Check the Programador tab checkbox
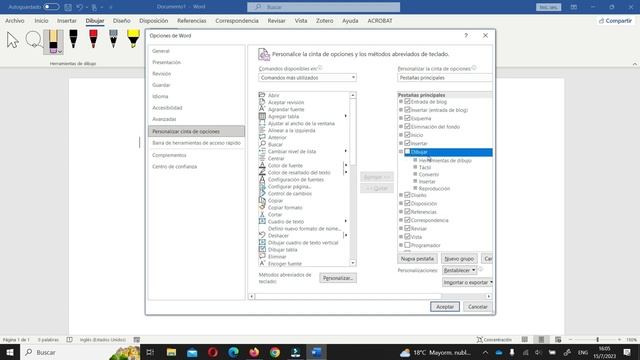Viewport: 640px width, 360px height. click(x=407, y=245)
